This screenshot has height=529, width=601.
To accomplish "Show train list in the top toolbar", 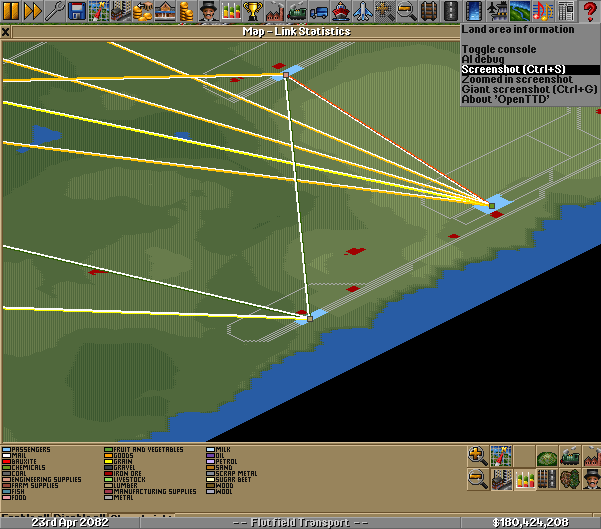I will (297, 11).
